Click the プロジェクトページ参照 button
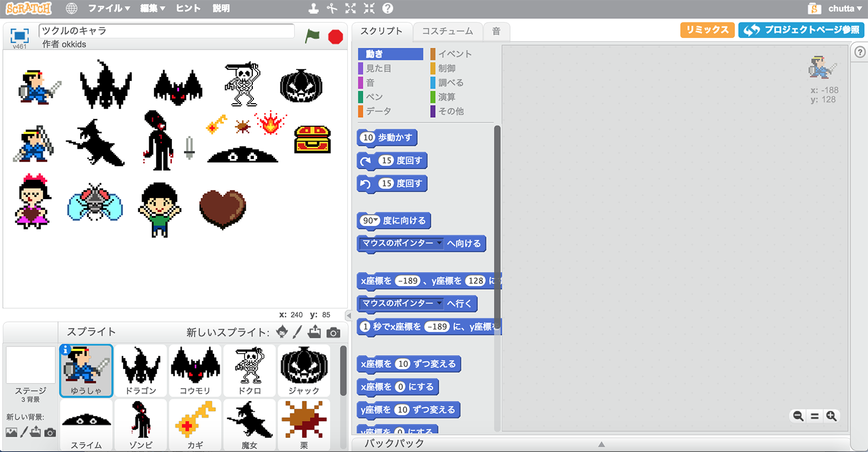This screenshot has height=452, width=868. (x=801, y=30)
